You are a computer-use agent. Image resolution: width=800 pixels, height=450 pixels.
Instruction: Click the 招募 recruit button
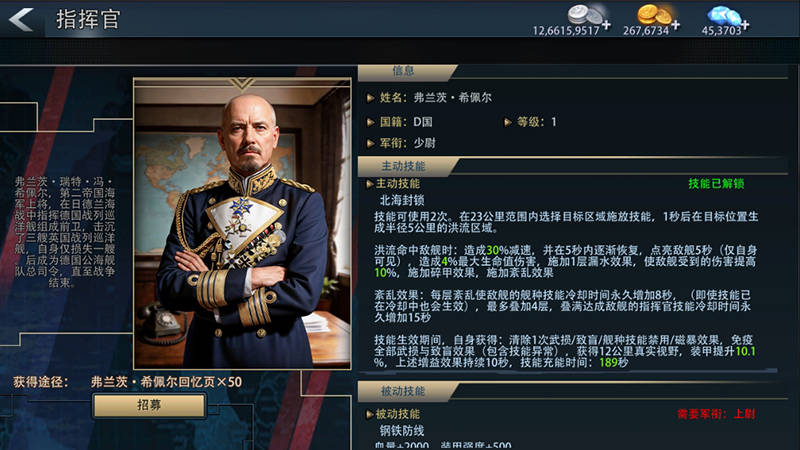tap(149, 406)
